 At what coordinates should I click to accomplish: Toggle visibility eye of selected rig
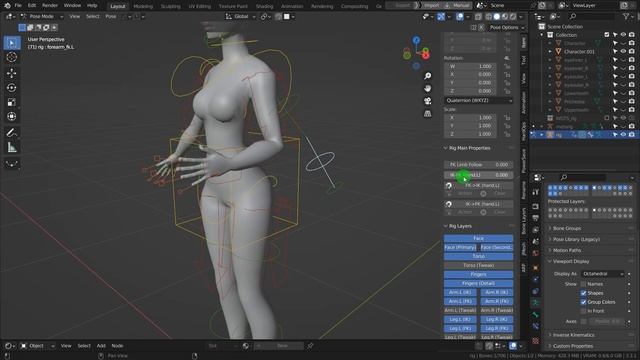623,134
